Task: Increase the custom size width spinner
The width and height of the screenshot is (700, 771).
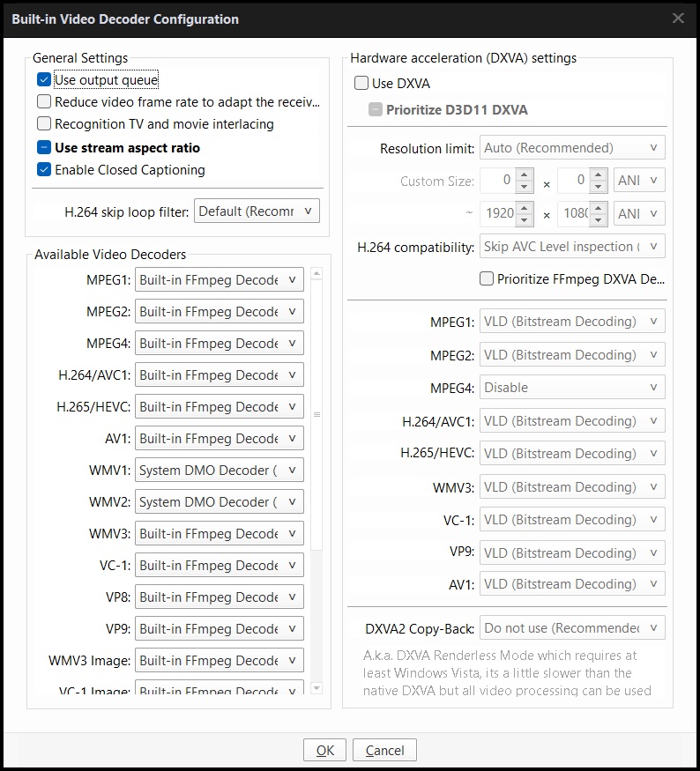Action: coord(525,175)
